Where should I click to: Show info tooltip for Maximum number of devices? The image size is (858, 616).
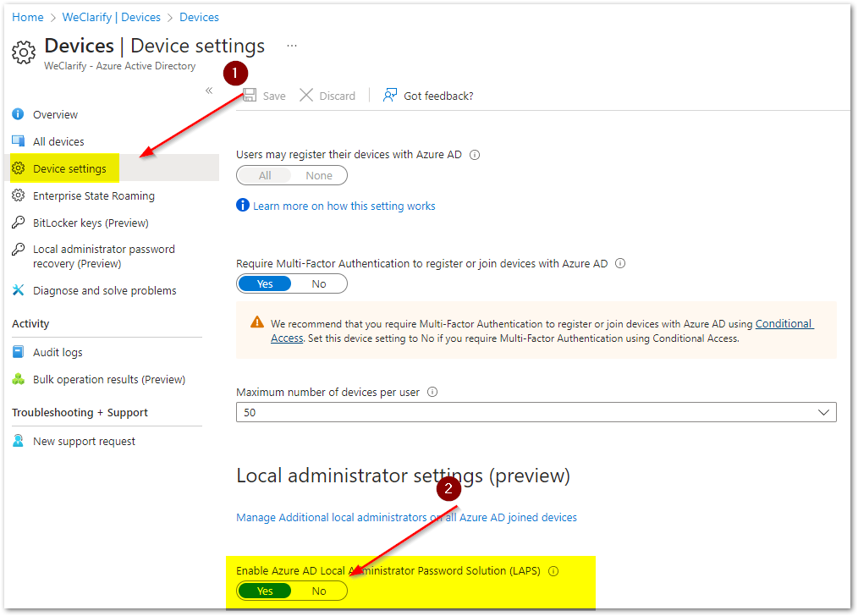click(432, 392)
